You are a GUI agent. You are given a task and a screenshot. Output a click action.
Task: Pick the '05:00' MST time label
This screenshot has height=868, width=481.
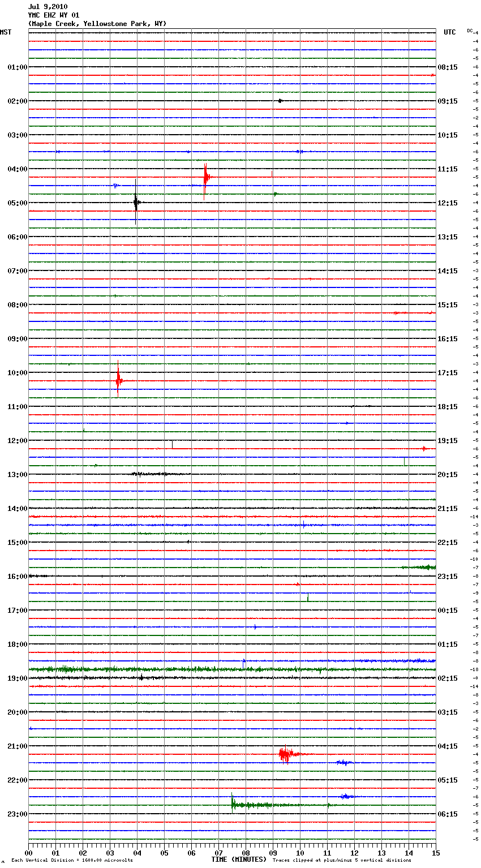point(18,203)
